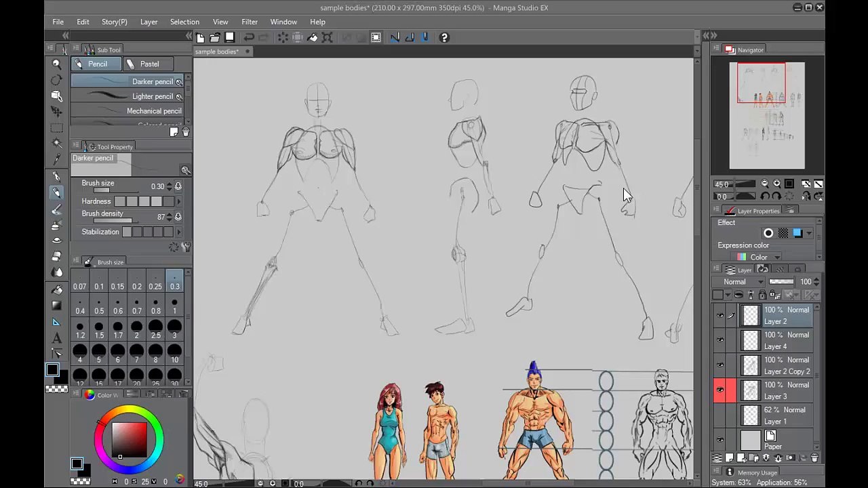This screenshot has width=868, height=488.
Task: Adjust the Brush density slider
Action: [x=115, y=221]
